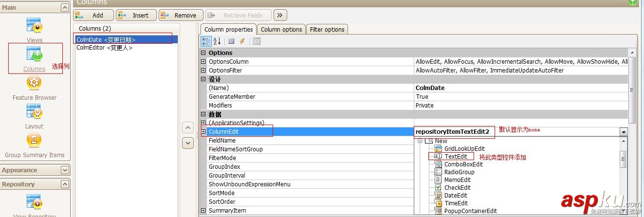Image resolution: width=644 pixels, height=217 pixels.
Task: Expand the ColumnEdit property node
Action: (203, 132)
